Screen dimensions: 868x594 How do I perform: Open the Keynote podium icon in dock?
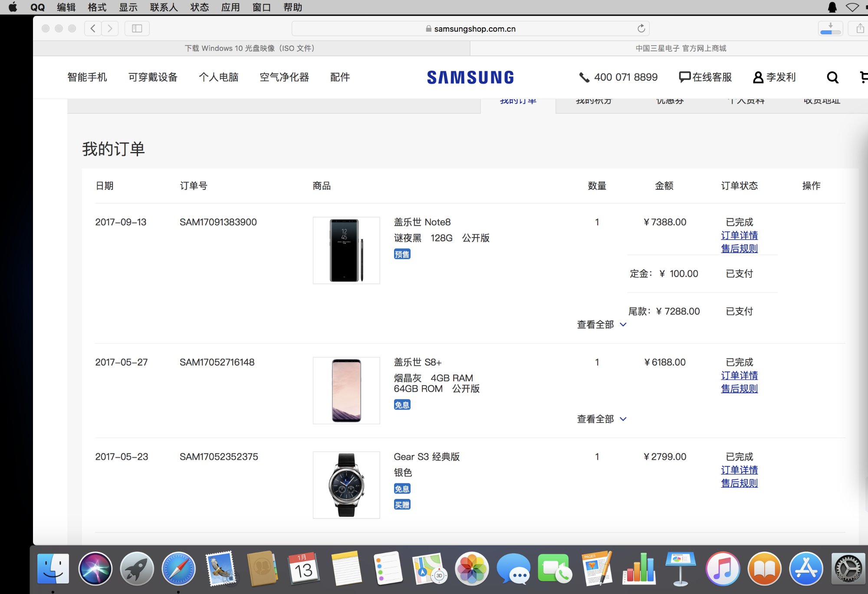pos(680,568)
